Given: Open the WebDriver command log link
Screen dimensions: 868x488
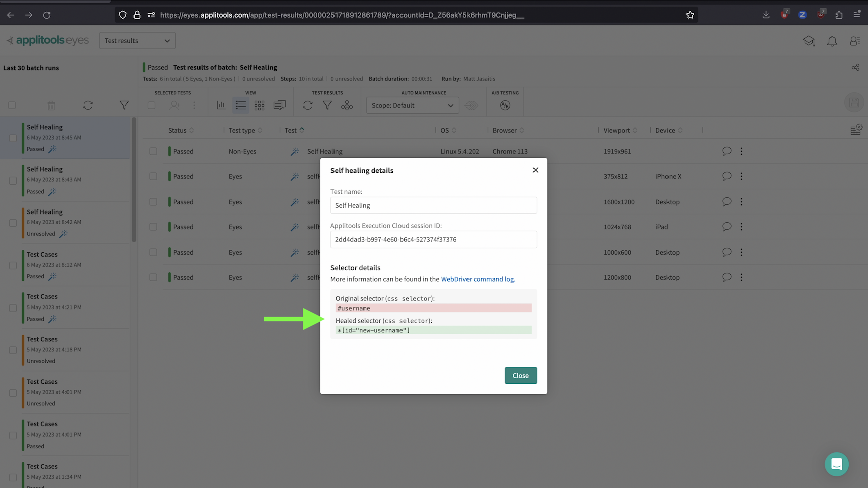Looking at the screenshot, I should (478, 279).
